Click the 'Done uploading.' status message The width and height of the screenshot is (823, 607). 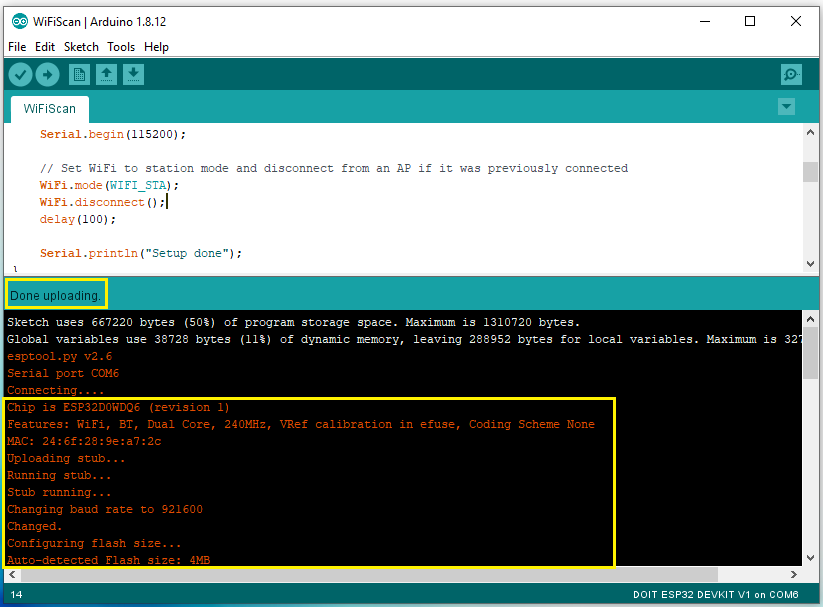(55, 296)
